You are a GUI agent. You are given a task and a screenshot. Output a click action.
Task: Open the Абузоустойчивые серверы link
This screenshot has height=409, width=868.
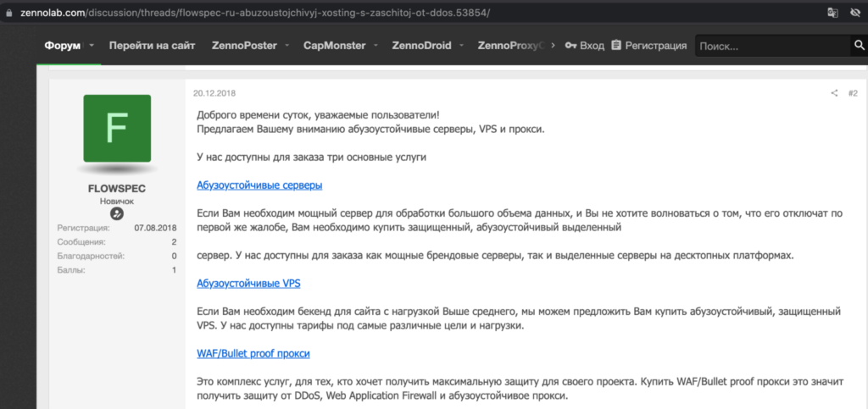click(259, 185)
